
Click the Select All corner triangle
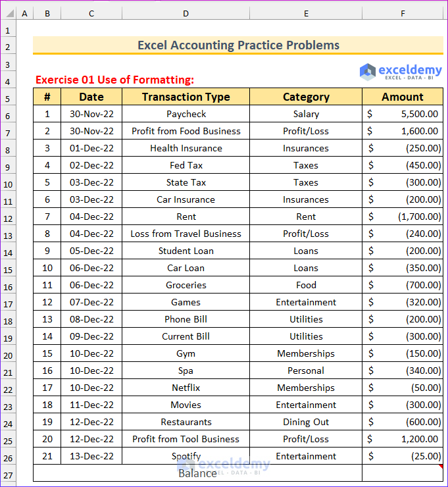9,13
